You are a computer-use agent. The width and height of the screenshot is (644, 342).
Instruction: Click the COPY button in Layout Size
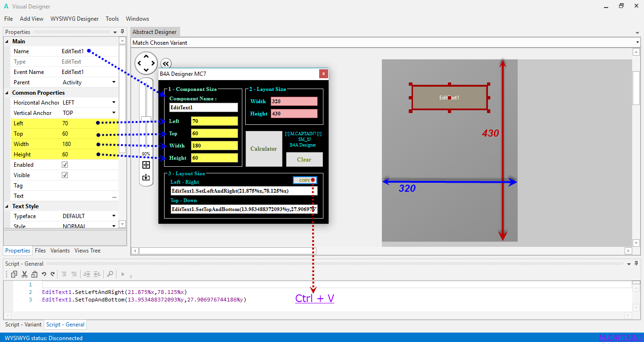(x=305, y=180)
